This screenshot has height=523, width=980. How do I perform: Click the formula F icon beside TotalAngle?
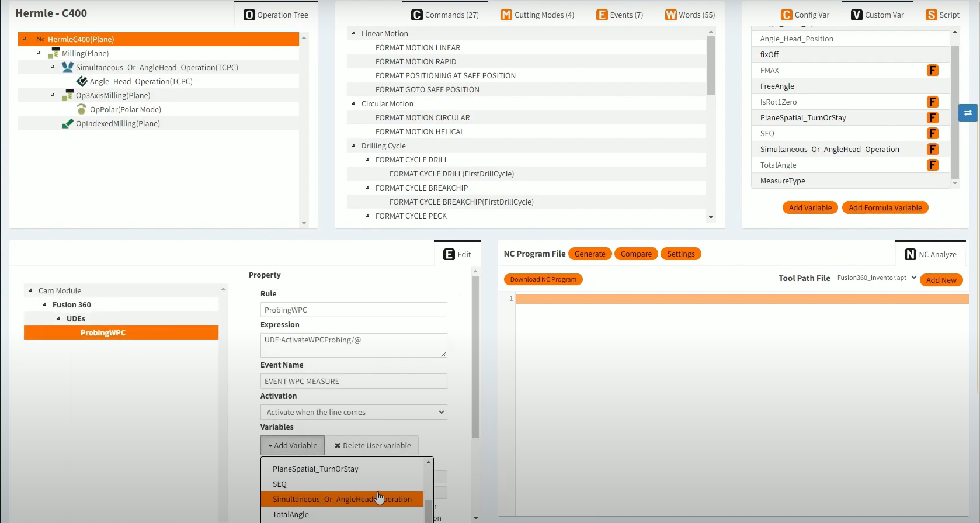(932, 165)
